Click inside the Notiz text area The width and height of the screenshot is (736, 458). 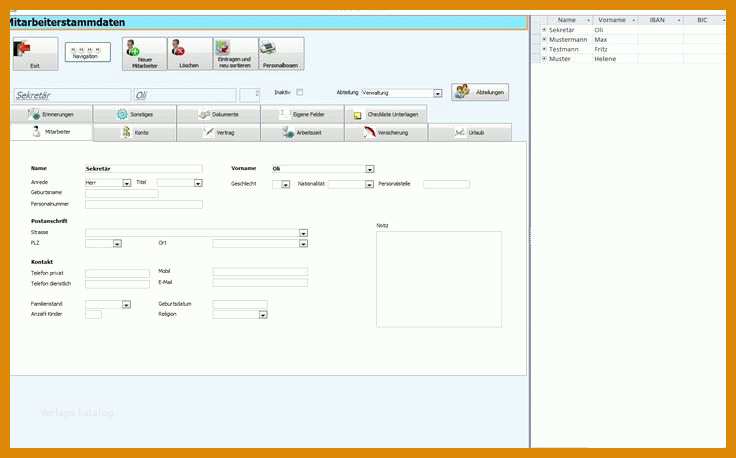pyautogui.click(x=438, y=279)
